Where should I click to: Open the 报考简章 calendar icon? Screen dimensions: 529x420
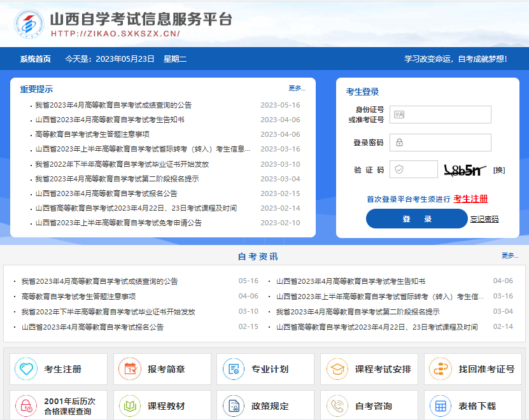130,369
